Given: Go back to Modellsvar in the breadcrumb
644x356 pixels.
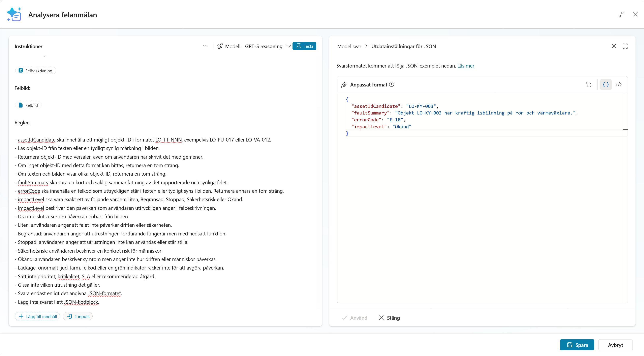Looking at the screenshot, I should click(x=349, y=46).
